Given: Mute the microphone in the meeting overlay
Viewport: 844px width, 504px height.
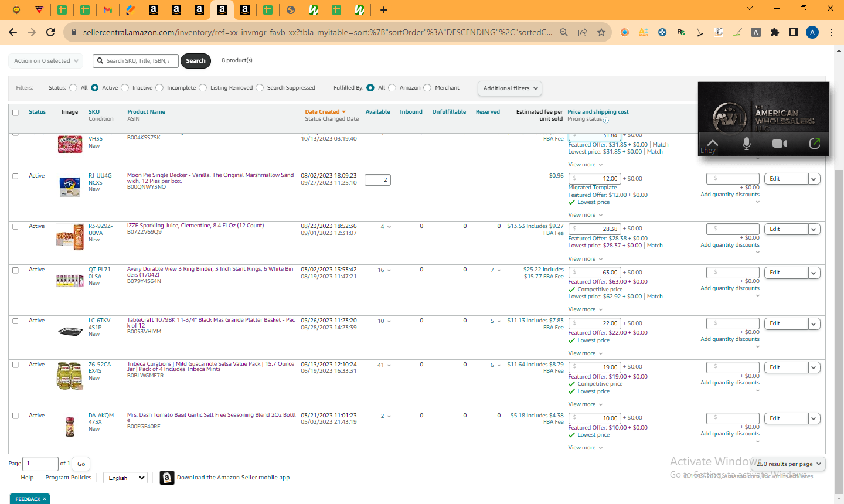Looking at the screenshot, I should coord(746,144).
